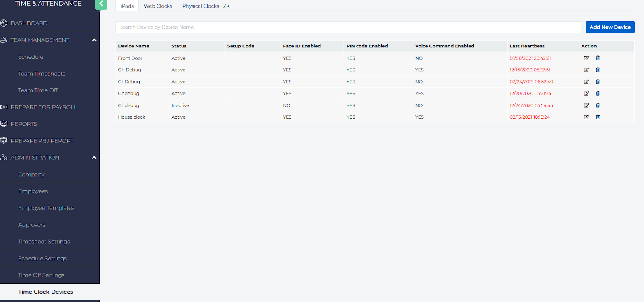Delete the House clock device
644x302 pixels.
(598, 117)
